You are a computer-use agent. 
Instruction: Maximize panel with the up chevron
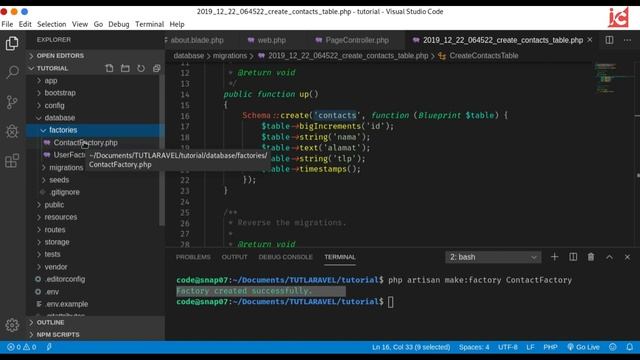(x=609, y=257)
